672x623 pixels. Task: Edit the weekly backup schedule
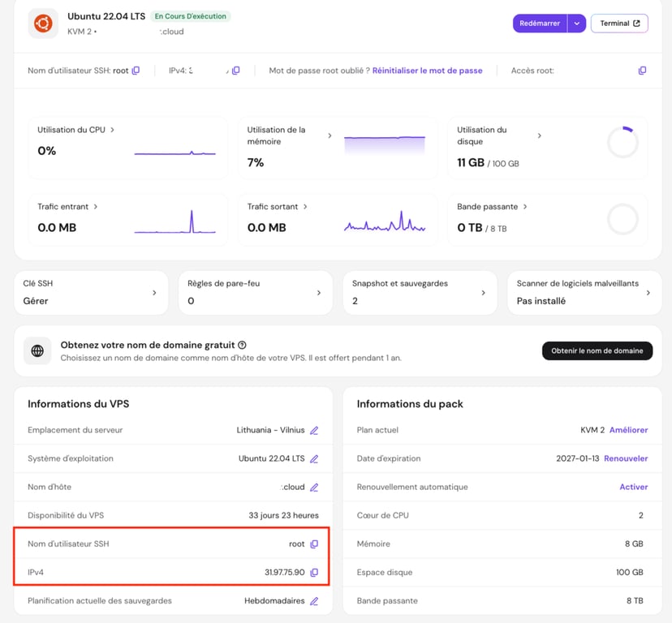[314, 601]
